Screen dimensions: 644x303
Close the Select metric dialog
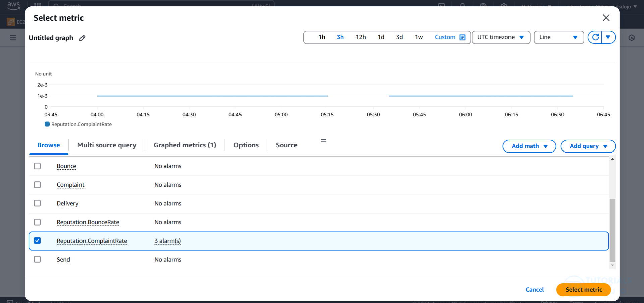click(606, 18)
